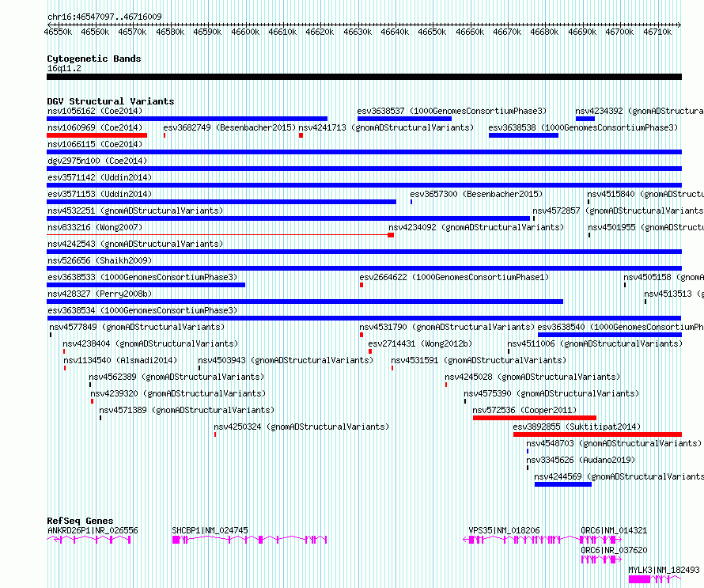Open the nsv526656 (Shaikh2009) label
Image resolution: width=704 pixels, height=588 pixels.
tap(100, 260)
